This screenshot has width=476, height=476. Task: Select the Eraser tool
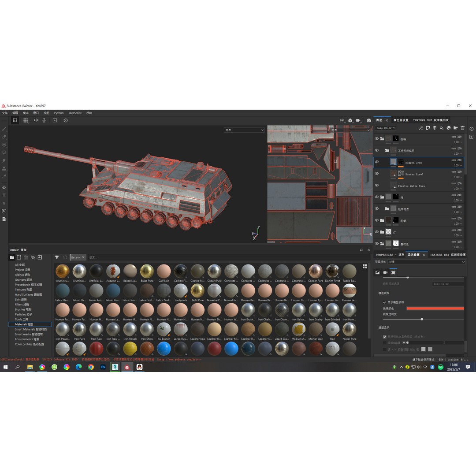click(x=4, y=137)
